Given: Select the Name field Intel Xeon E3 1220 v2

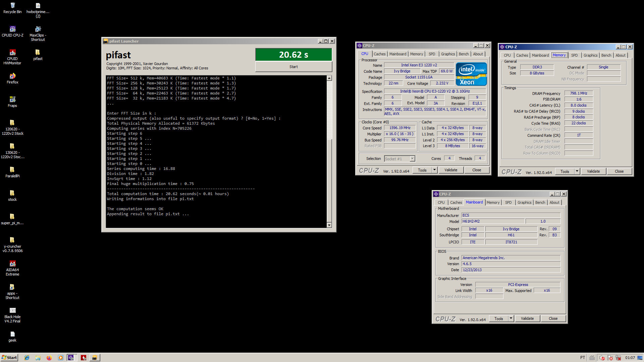Looking at the screenshot, I should point(419,65).
